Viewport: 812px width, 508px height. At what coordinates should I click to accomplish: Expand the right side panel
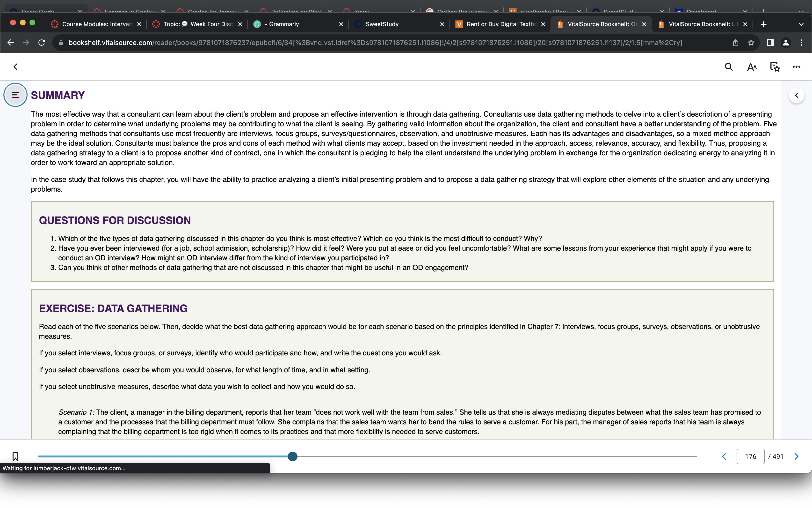pyautogui.click(x=796, y=95)
